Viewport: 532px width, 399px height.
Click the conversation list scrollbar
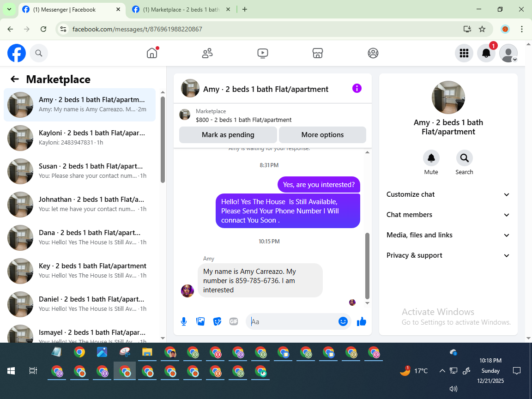click(x=163, y=140)
